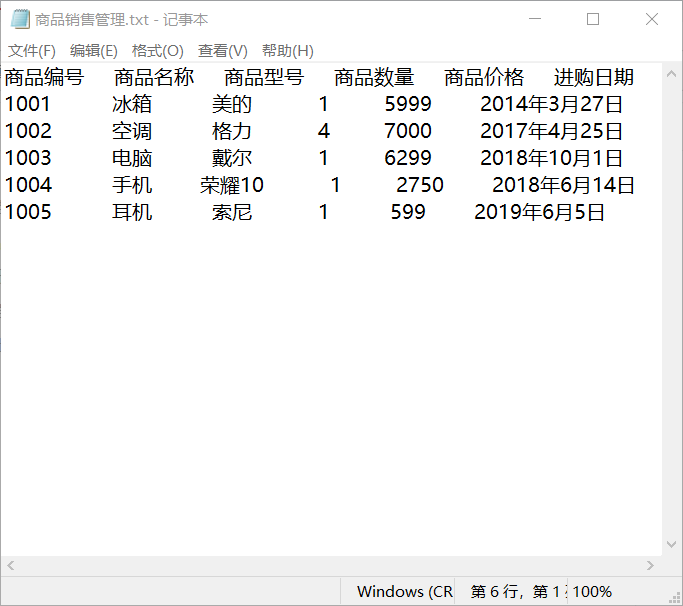Place cursor on product number 1001

click(27, 104)
